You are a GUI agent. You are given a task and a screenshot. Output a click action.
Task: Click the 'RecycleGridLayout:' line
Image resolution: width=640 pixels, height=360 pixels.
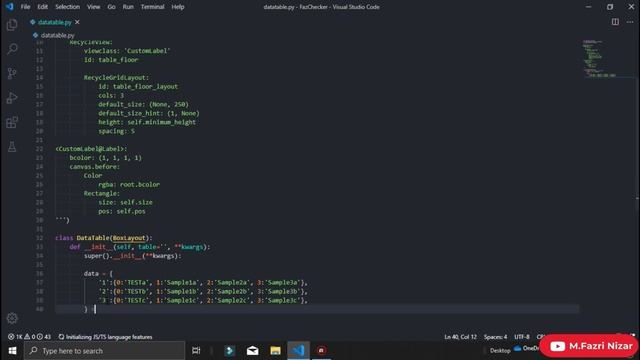coord(116,78)
